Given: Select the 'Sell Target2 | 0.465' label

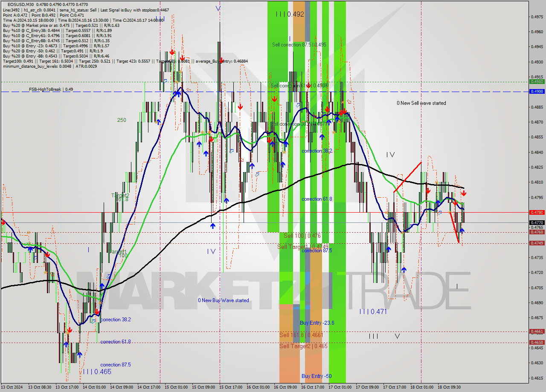Looking at the screenshot, I should [303, 346].
